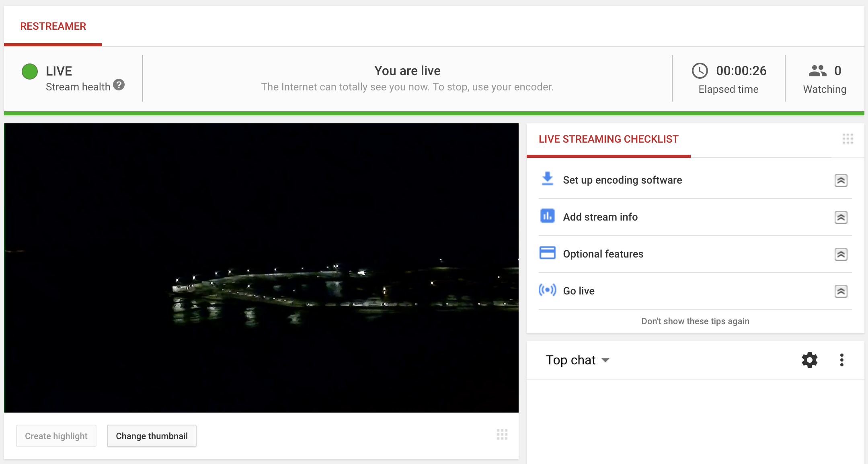The height and width of the screenshot is (464, 868).
Task: Click drag handle below video preview
Action: pos(502,435)
